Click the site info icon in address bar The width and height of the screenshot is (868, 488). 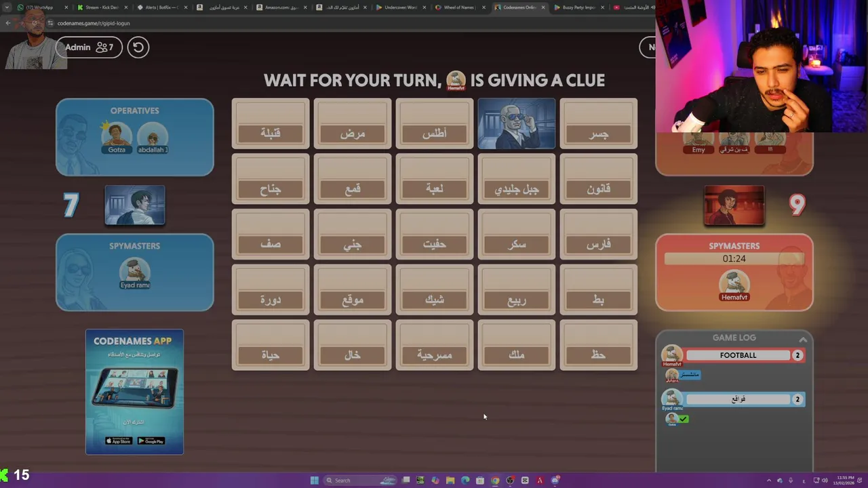point(50,23)
